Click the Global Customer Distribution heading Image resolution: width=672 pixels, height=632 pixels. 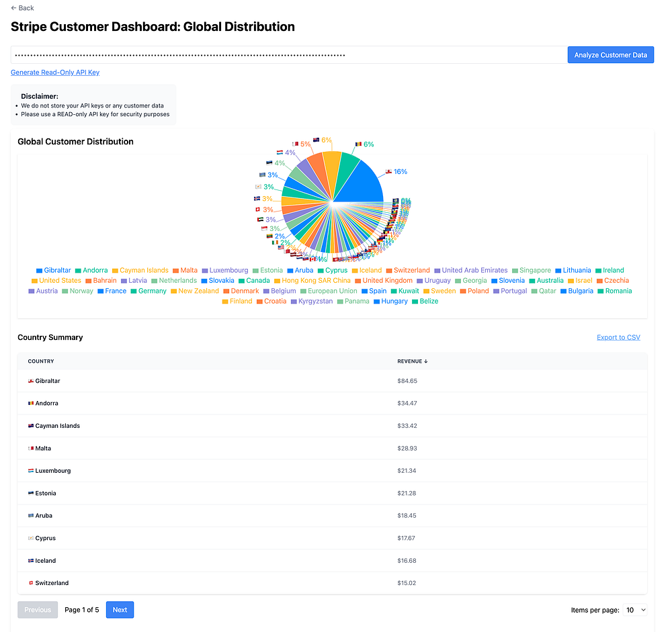click(x=75, y=142)
